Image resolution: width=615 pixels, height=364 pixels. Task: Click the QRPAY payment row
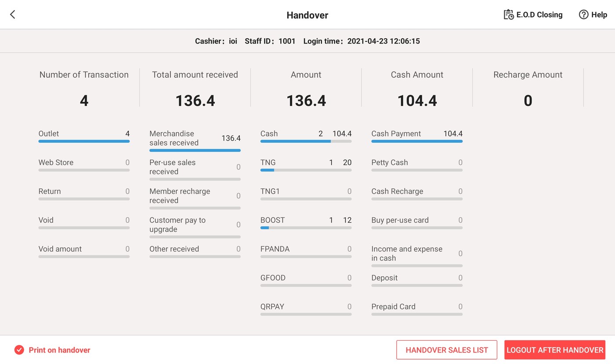[x=306, y=309]
